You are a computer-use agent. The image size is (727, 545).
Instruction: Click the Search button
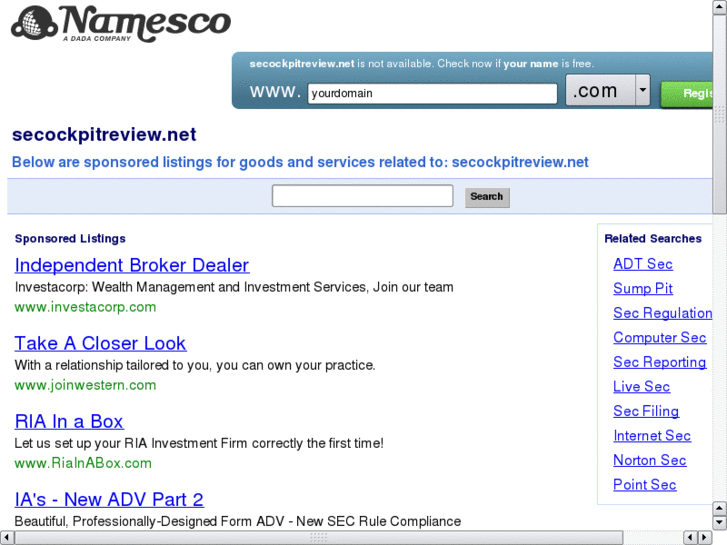pyautogui.click(x=487, y=197)
